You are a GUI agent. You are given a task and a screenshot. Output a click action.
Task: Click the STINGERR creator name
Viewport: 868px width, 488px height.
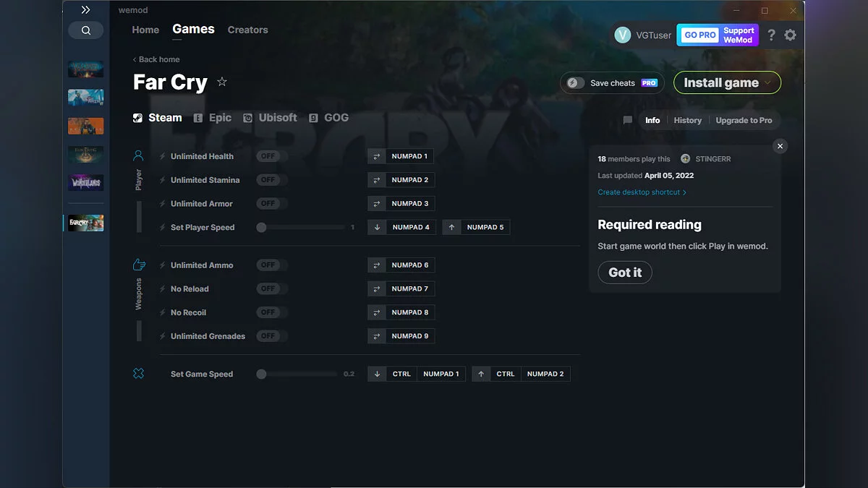(x=713, y=159)
